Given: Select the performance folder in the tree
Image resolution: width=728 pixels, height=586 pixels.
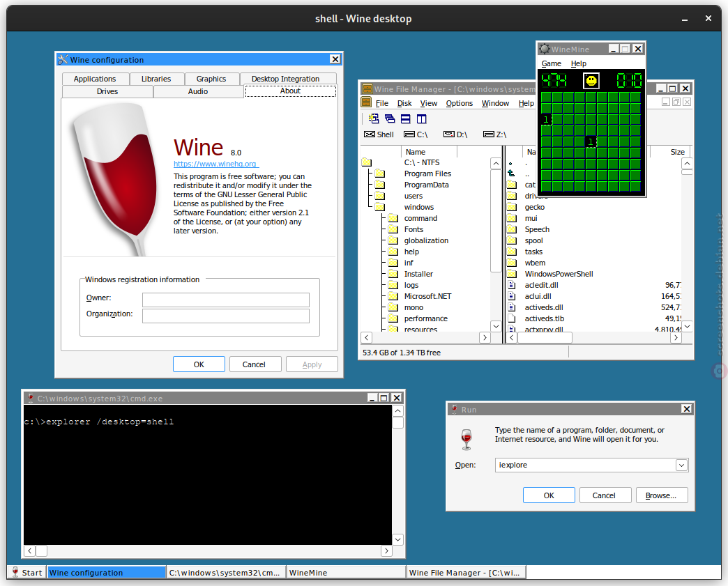Looking at the screenshot, I should click(x=426, y=318).
